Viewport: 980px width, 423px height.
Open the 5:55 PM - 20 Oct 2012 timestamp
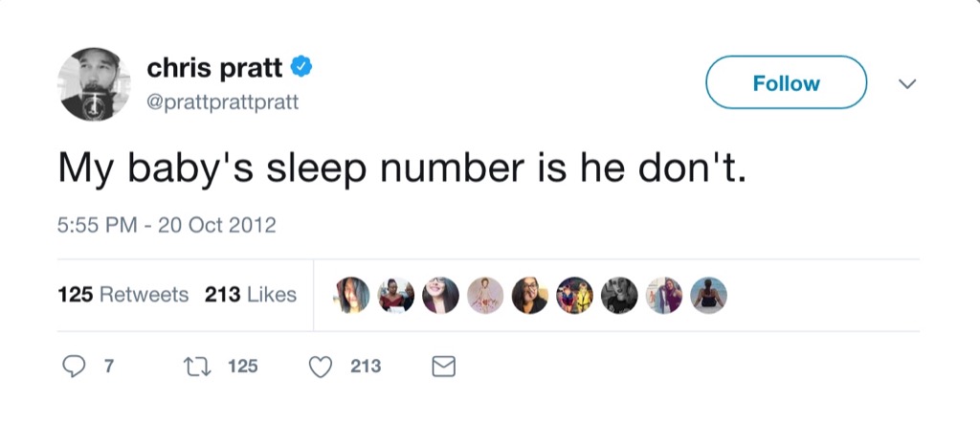click(x=167, y=226)
